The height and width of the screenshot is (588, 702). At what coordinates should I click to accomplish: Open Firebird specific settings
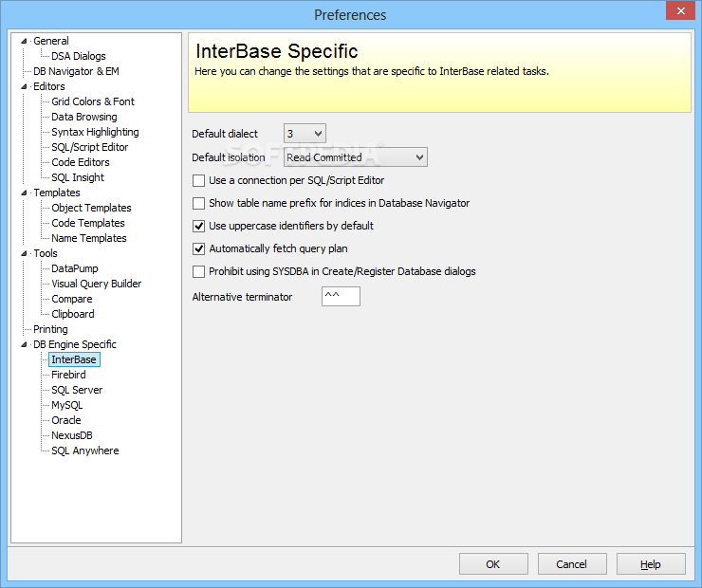[68, 375]
